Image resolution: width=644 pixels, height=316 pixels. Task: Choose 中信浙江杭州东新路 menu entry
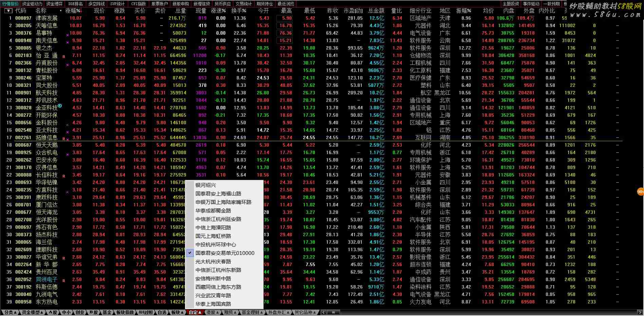tap(224, 270)
